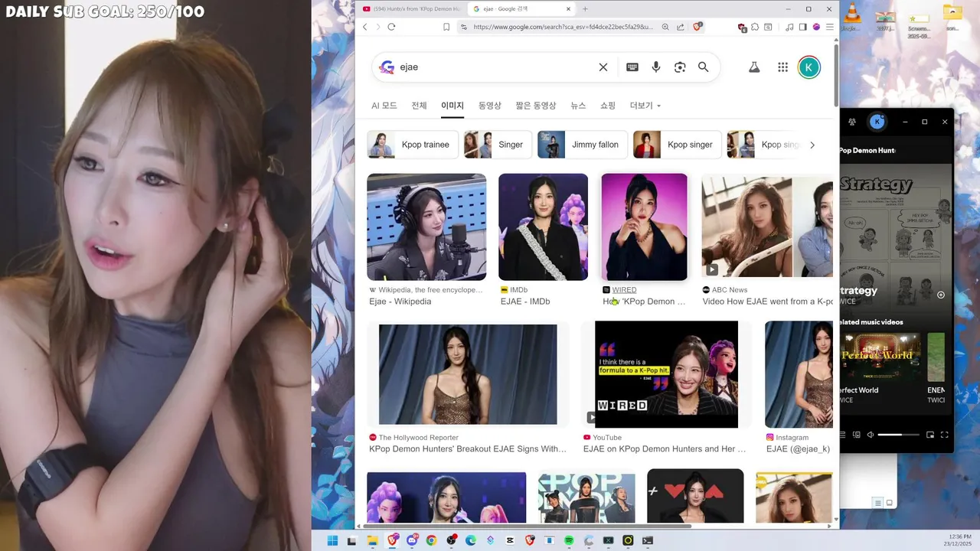Switch to the Huntr/x YouTube browser tab

[x=412, y=9]
